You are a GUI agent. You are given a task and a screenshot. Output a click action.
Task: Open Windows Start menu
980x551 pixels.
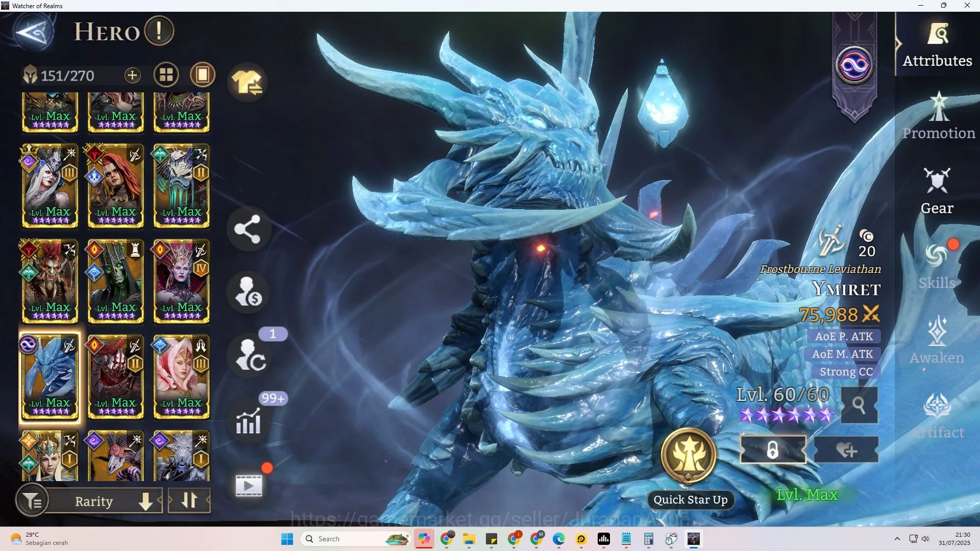pyautogui.click(x=287, y=539)
